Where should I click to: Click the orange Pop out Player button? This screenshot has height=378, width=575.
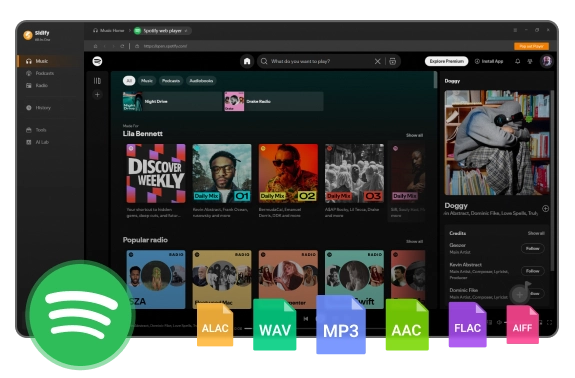[531, 46]
